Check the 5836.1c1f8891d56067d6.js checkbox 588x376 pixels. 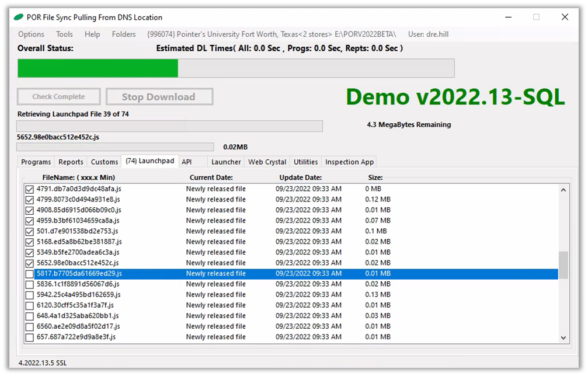pyautogui.click(x=29, y=284)
